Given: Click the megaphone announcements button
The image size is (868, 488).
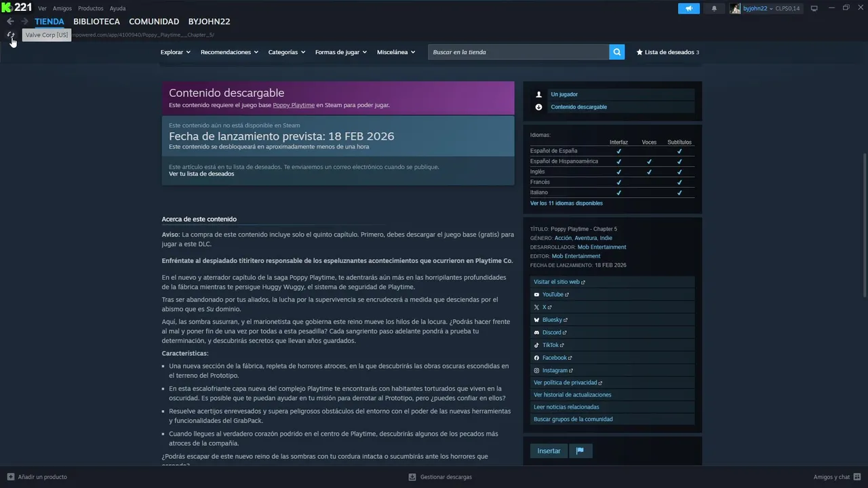Looking at the screenshot, I should point(688,8).
